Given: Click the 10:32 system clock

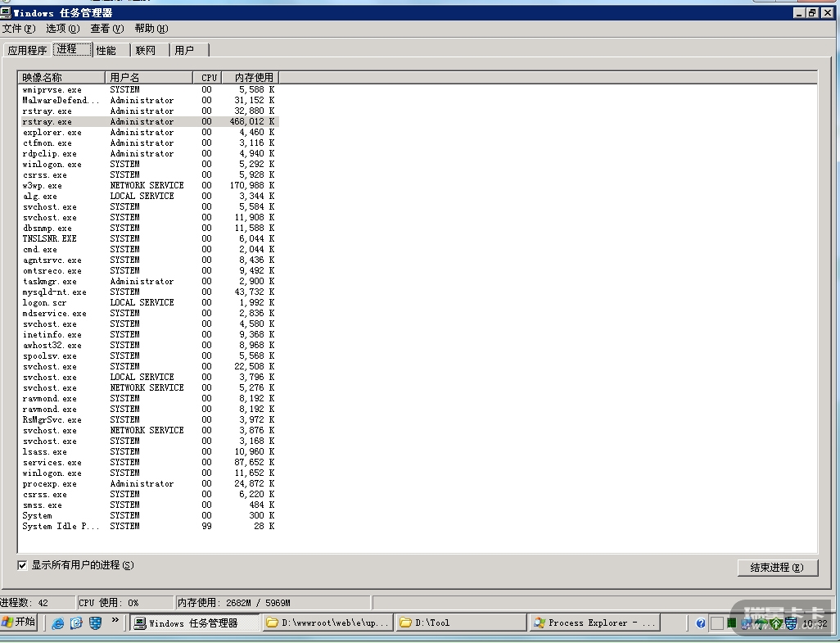Looking at the screenshot, I should point(815,623).
